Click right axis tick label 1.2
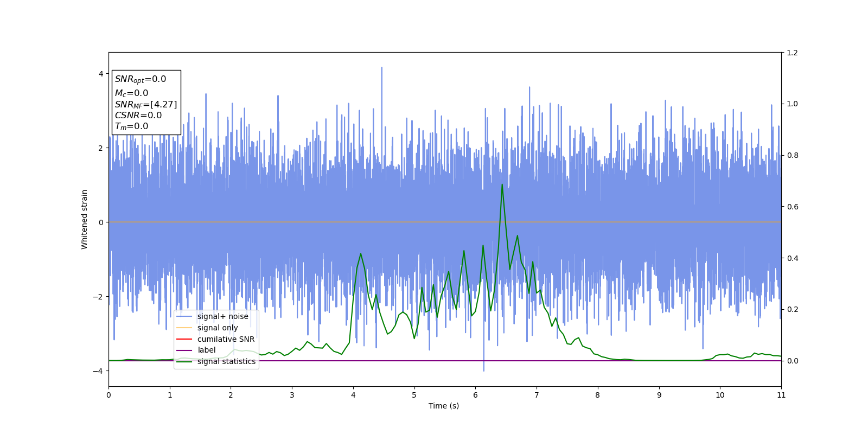868x434 pixels. pyautogui.click(x=792, y=53)
